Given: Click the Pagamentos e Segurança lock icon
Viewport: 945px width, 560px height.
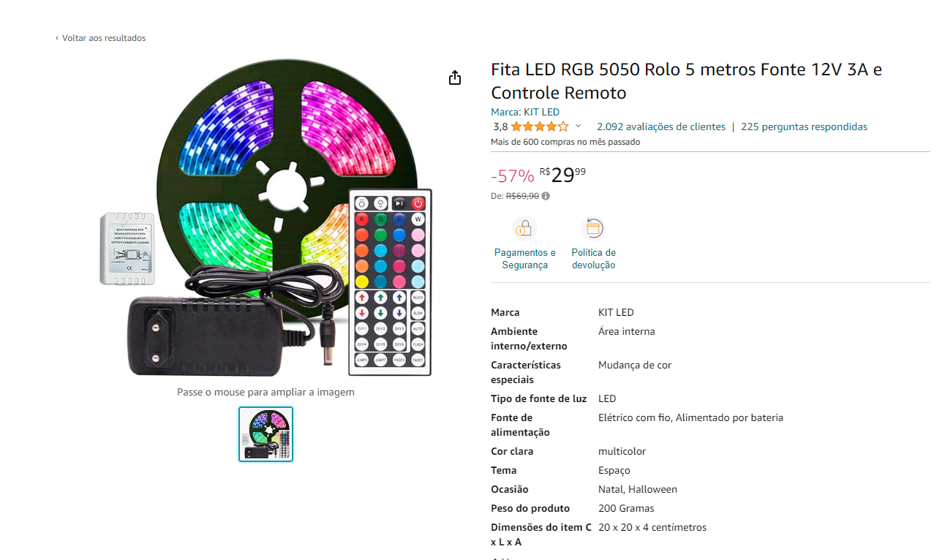Looking at the screenshot, I should click(524, 228).
